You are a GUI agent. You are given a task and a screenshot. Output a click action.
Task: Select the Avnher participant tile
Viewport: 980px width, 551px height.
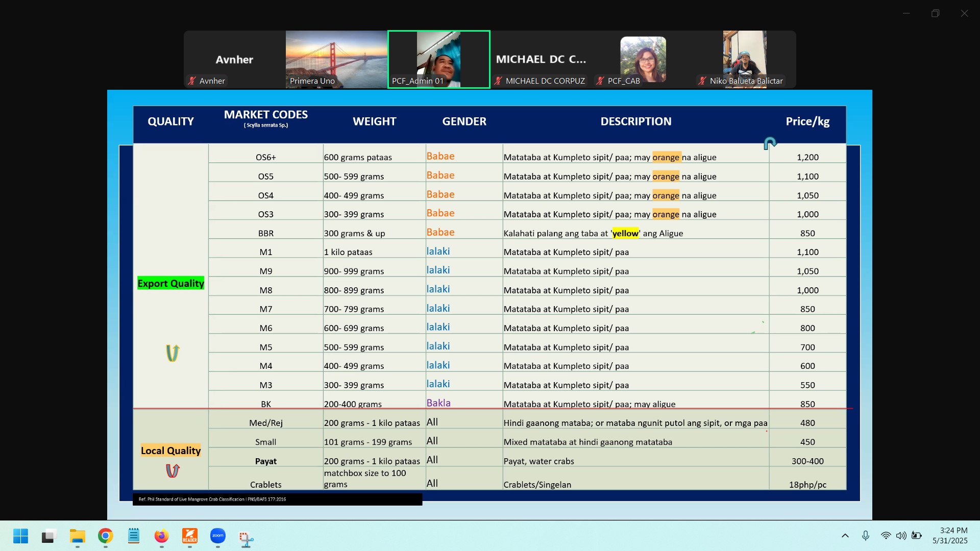[234, 60]
